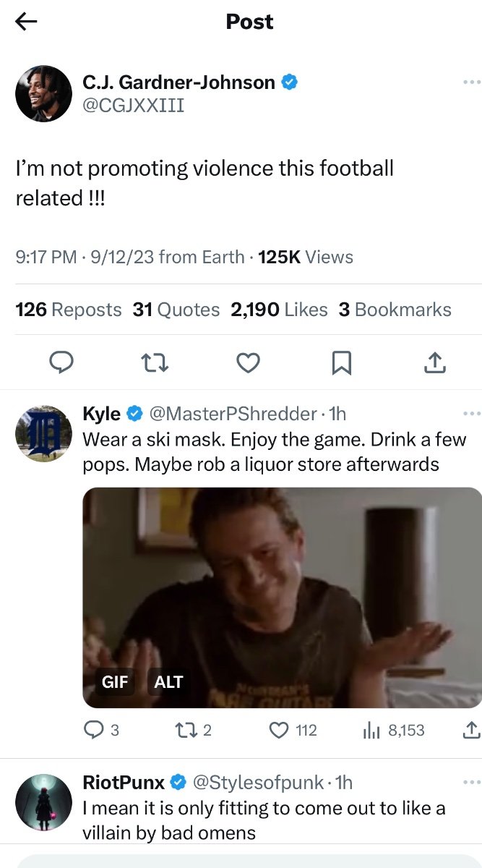Bookmark the main post

coord(341,362)
